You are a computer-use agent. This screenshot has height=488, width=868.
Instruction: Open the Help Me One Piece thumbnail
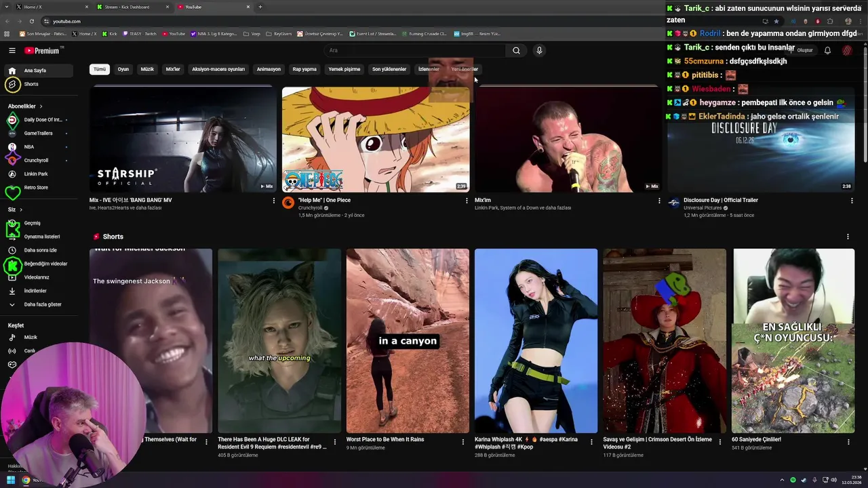click(376, 140)
